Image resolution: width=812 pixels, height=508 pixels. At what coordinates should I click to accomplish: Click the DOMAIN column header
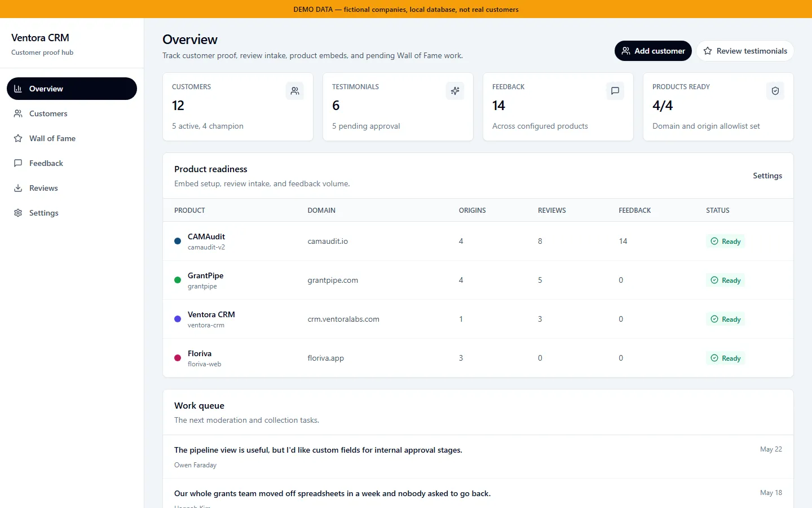click(x=321, y=211)
